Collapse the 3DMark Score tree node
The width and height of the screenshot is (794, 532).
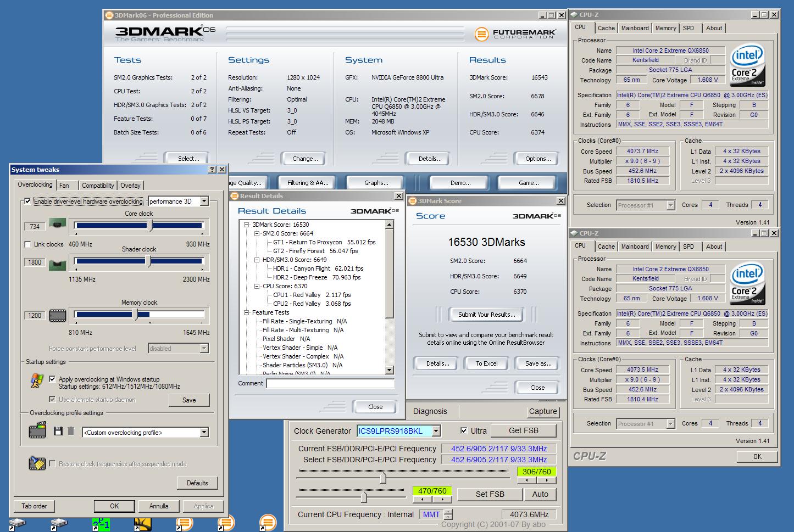pyautogui.click(x=247, y=225)
